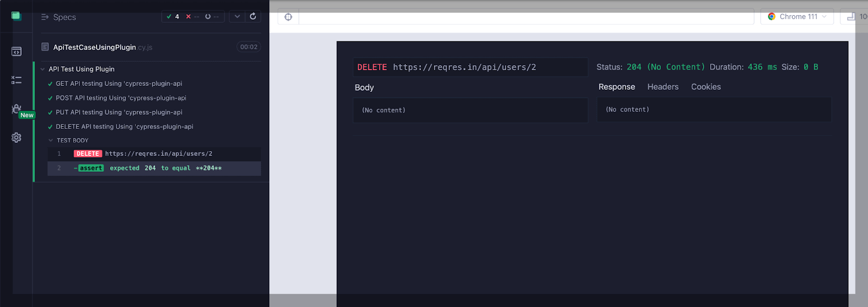This screenshot has height=307, width=868.
Task: Click the URL address bar field
Action: pos(526,17)
